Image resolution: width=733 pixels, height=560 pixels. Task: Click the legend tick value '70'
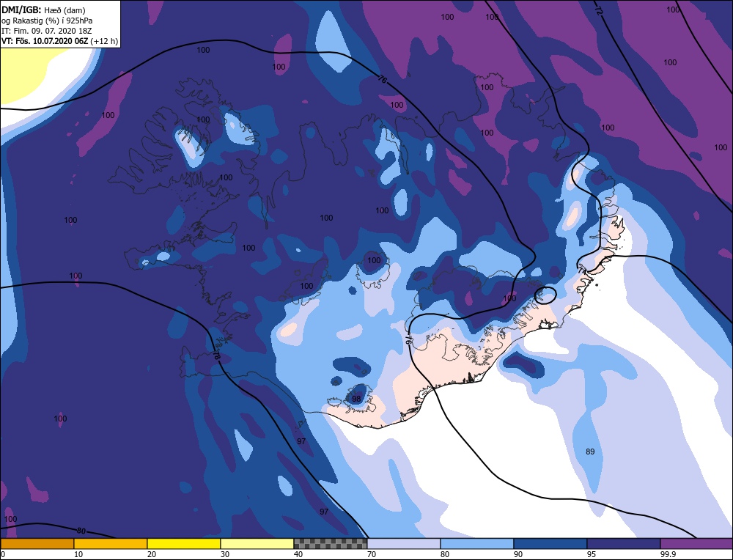coord(372,554)
